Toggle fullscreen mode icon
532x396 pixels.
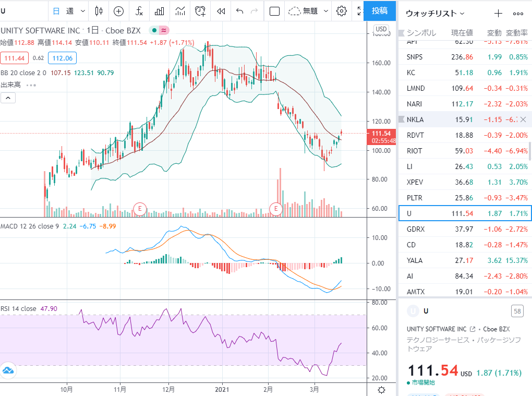pyautogui.click(x=360, y=11)
